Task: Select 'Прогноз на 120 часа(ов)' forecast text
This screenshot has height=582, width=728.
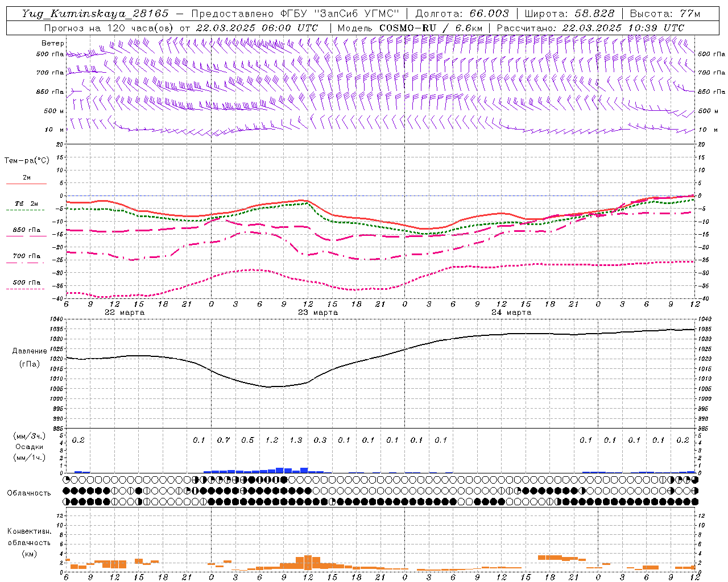Action: tap(109, 28)
